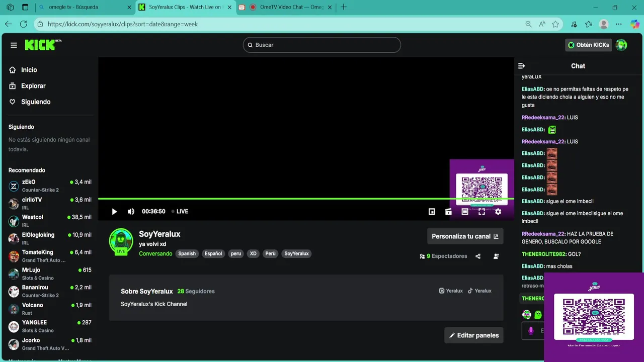Viewport: 644px width, 362px height.
Task: Click the Conversando category link
Action: (155, 254)
